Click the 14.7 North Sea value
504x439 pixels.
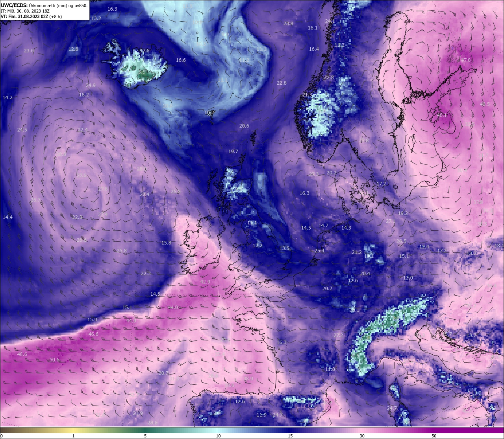pyautogui.click(x=323, y=226)
